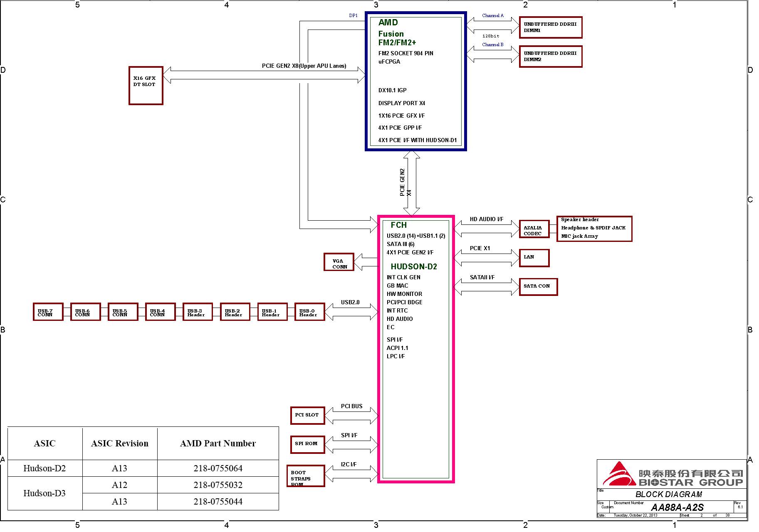The image size is (759, 532).
Task: Select the X16 GFX DT SLOT block
Action: [146, 85]
